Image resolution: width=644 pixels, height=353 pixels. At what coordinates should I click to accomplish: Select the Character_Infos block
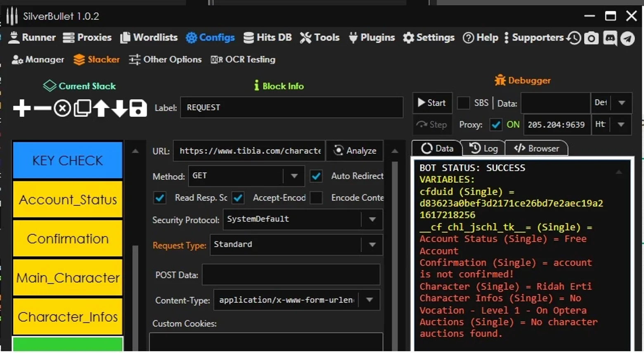[x=68, y=317]
